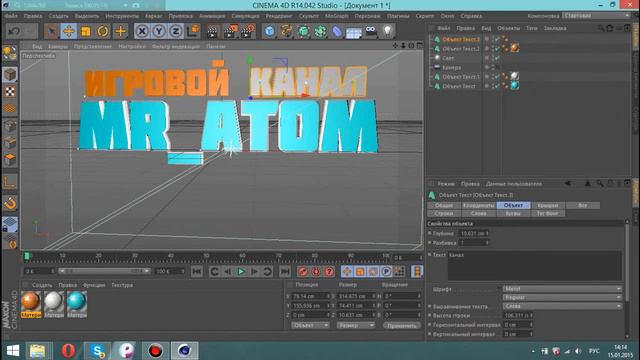Jump to the timeline end

(285, 271)
